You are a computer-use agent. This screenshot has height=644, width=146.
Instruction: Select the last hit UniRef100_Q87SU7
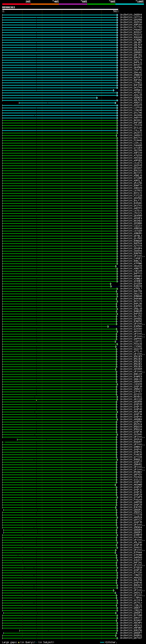pyautogui.click(x=131, y=638)
